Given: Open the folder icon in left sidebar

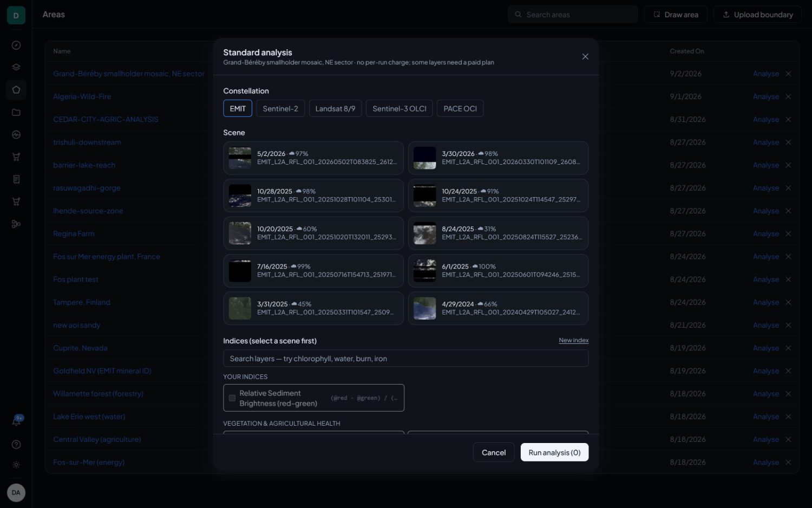Looking at the screenshot, I should (16, 113).
